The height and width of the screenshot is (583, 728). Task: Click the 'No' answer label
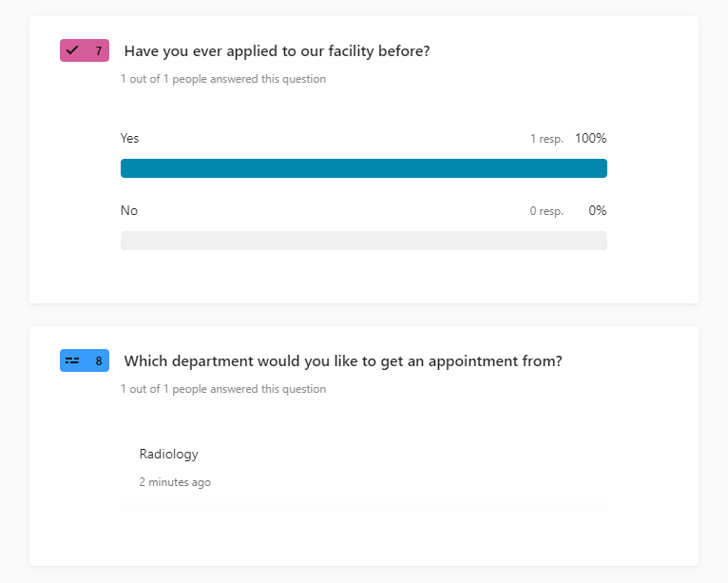(x=128, y=211)
